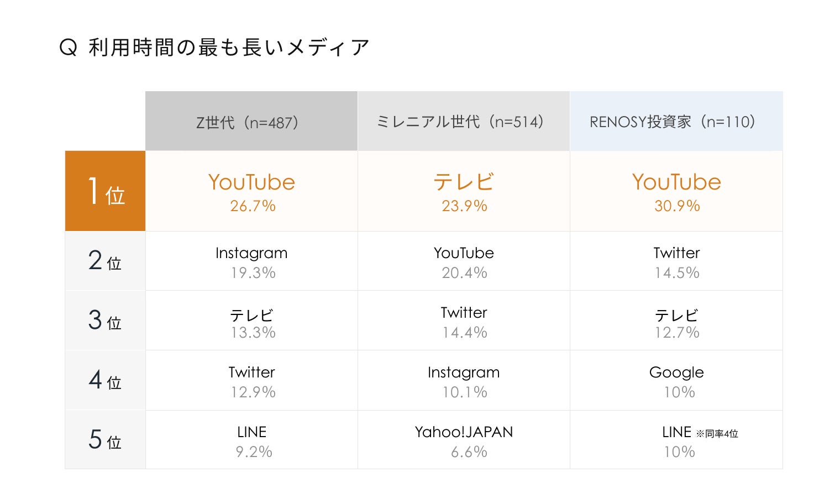Click YouTube 30.9% in RENOSY投資家 column
The height and width of the screenshot is (504, 840).
click(x=676, y=191)
